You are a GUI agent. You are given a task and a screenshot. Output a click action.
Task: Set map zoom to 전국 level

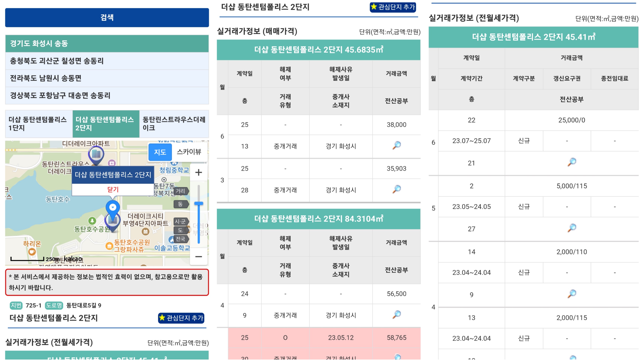point(181,239)
